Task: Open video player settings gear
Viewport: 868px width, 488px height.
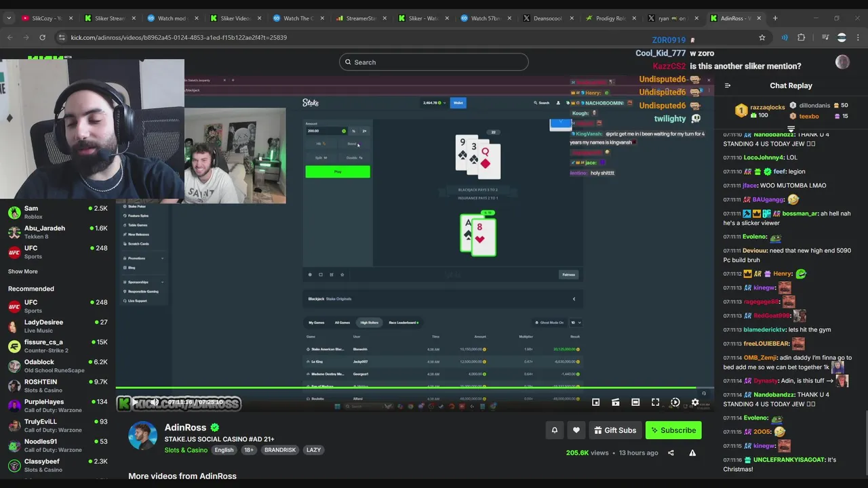Action: point(695,403)
